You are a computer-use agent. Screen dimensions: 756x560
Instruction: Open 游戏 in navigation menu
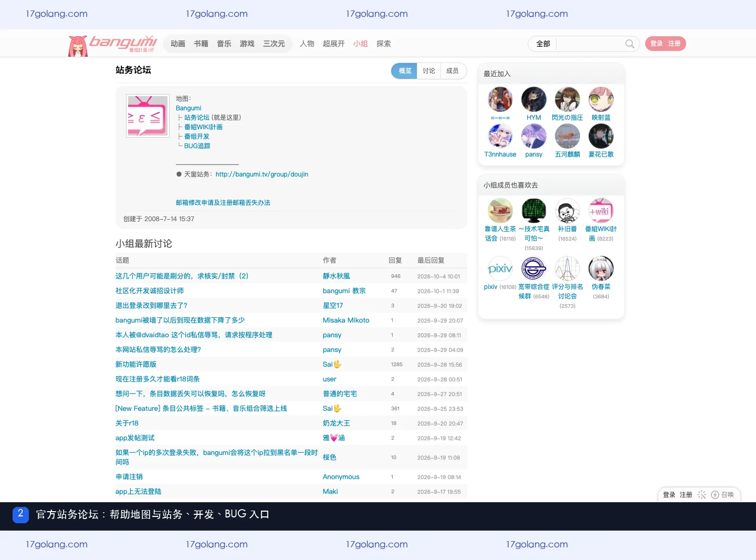tap(247, 44)
